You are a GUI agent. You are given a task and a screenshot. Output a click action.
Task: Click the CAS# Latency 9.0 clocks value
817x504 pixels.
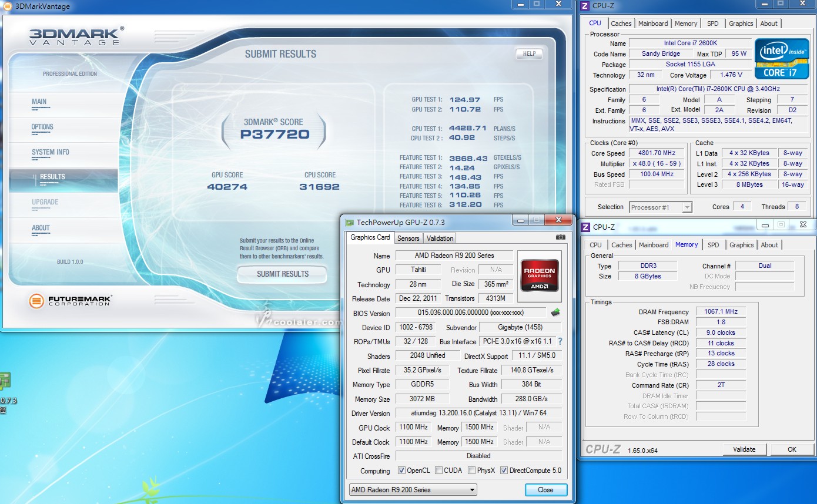coord(721,332)
